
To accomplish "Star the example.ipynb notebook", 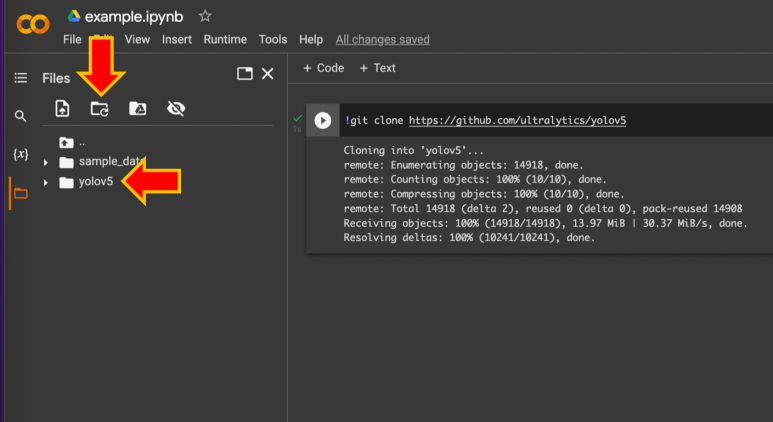I will 205,16.
